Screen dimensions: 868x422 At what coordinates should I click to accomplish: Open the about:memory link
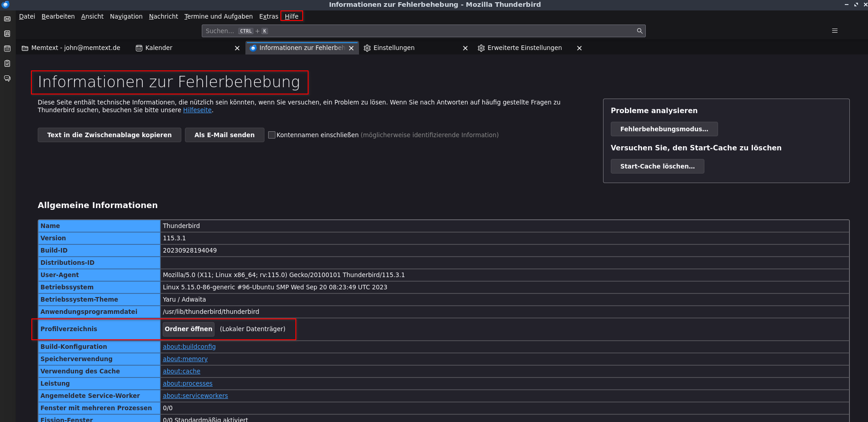click(x=185, y=359)
